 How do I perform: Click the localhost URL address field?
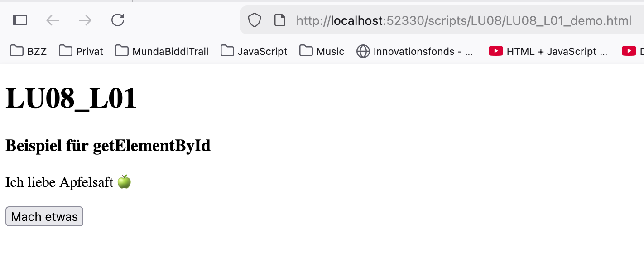click(x=464, y=20)
